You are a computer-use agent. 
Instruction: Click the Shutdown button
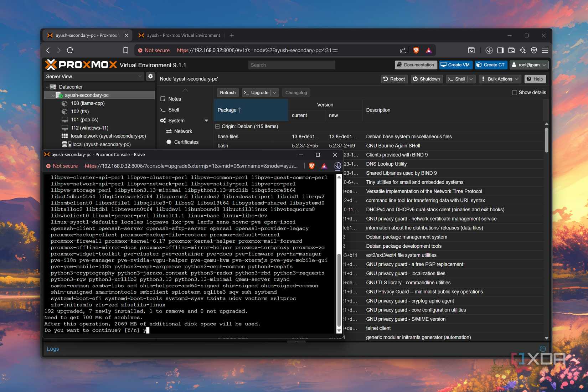(426, 79)
